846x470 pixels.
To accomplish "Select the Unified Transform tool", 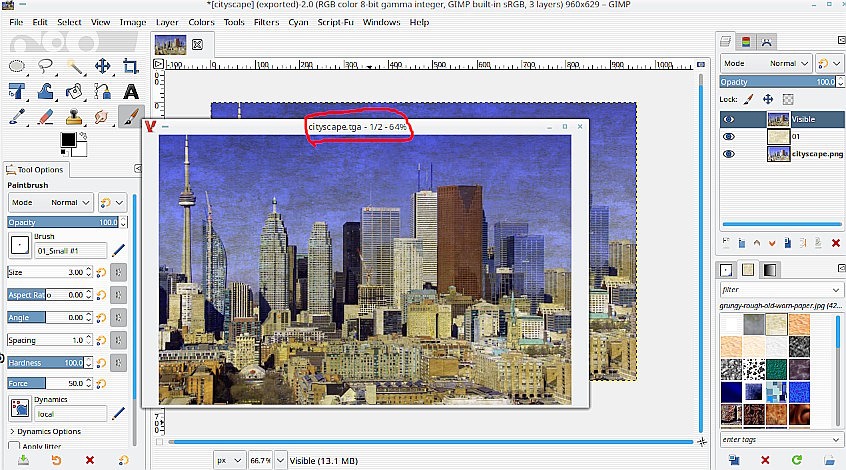I will tap(17, 91).
